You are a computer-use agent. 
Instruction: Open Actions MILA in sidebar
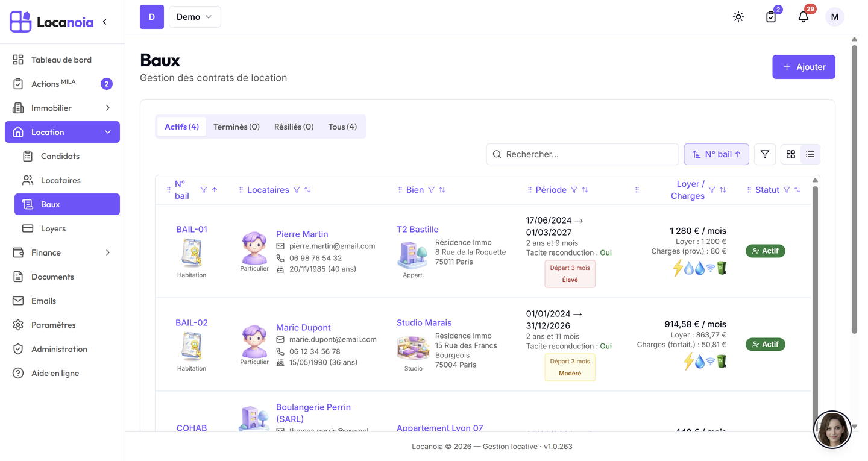[x=62, y=84]
